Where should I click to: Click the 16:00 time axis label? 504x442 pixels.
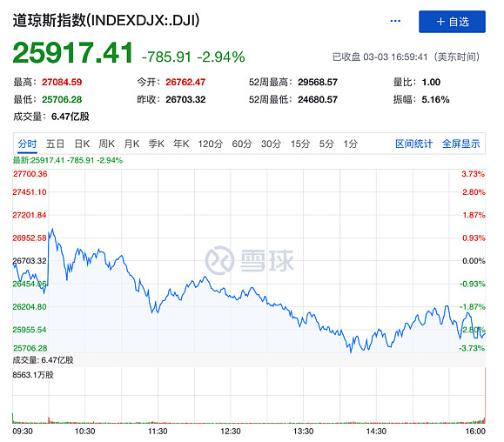pos(475,431)
